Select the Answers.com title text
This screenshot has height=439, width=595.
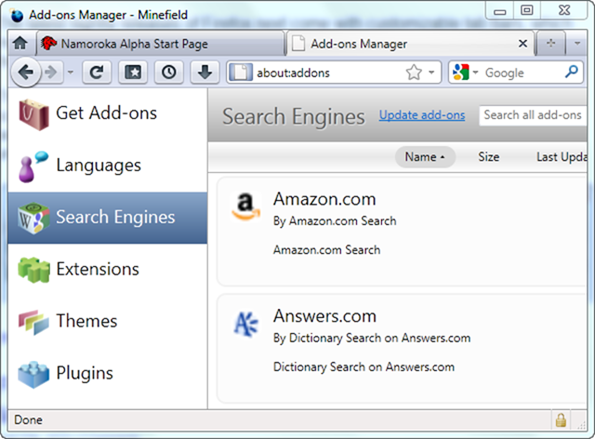tap(325, 316)
